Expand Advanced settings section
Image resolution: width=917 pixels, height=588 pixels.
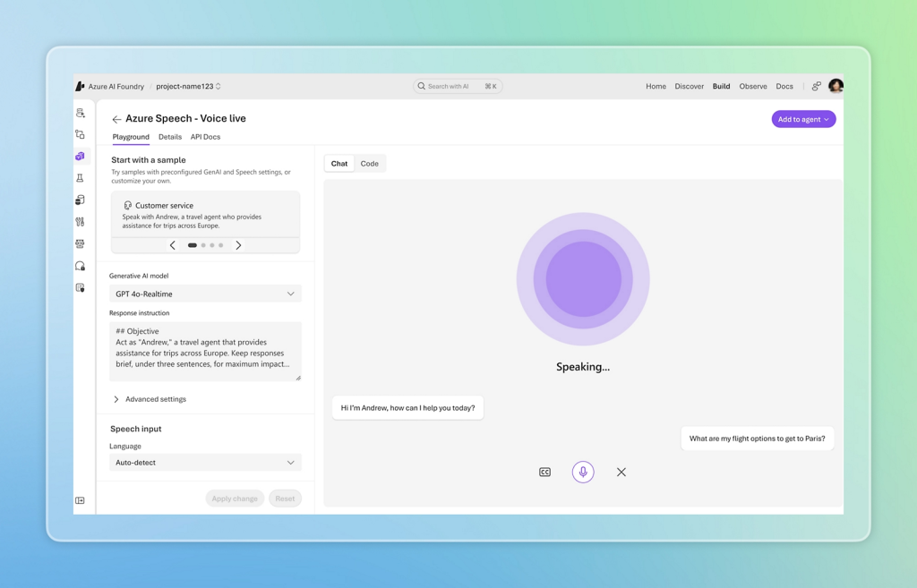tap(150, 399)
